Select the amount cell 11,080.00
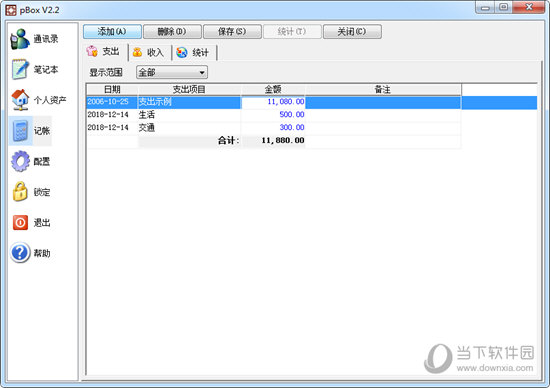Viewport: 550px width, 388px height. 273,102
